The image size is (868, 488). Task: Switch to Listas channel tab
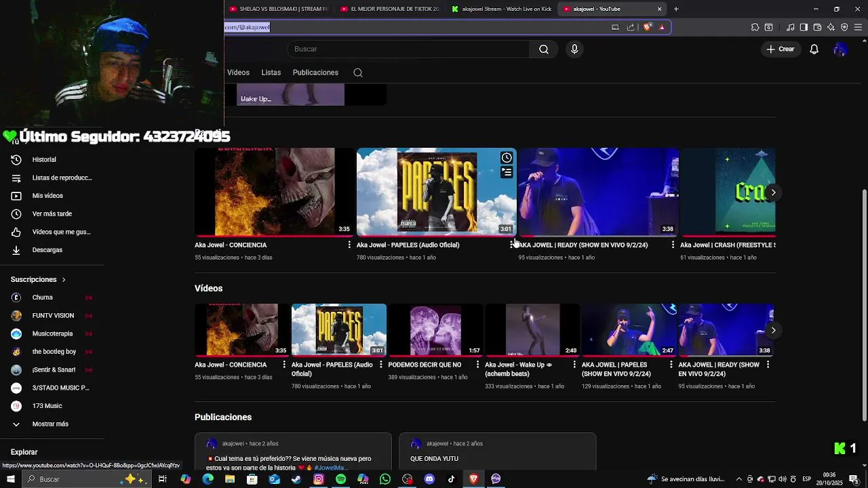point(271,73)
